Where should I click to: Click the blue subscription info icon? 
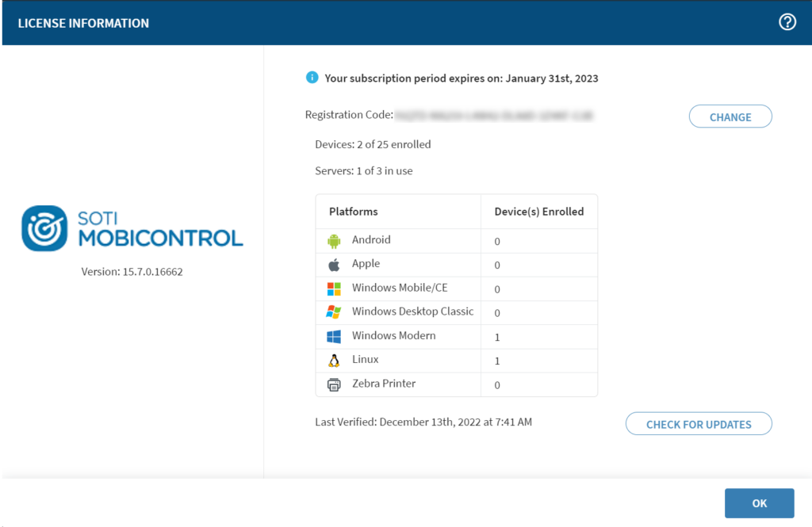[312, 78]
